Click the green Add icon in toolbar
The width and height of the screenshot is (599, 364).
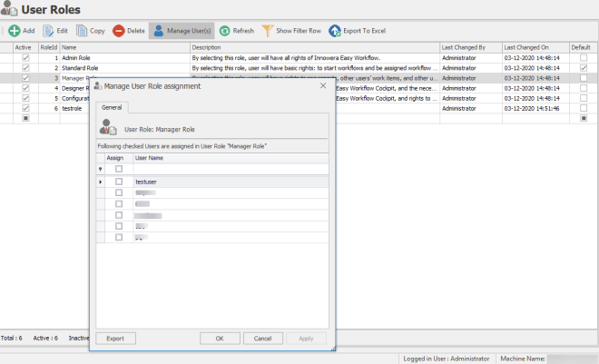tap(15, 31)
